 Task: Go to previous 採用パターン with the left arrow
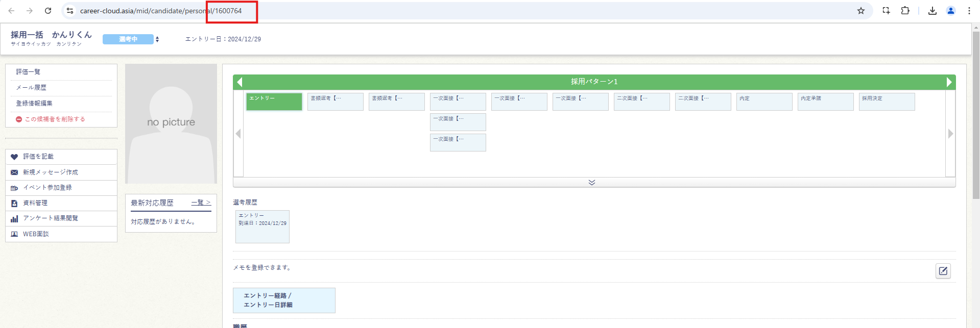click(x=240, y=82)
